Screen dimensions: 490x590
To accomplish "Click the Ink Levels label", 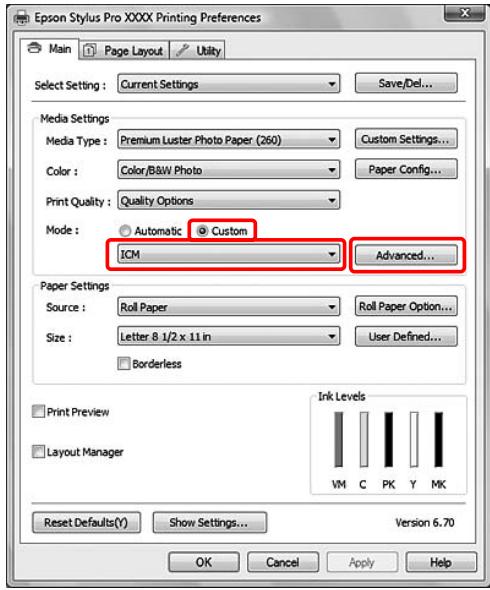I will 341,396.
